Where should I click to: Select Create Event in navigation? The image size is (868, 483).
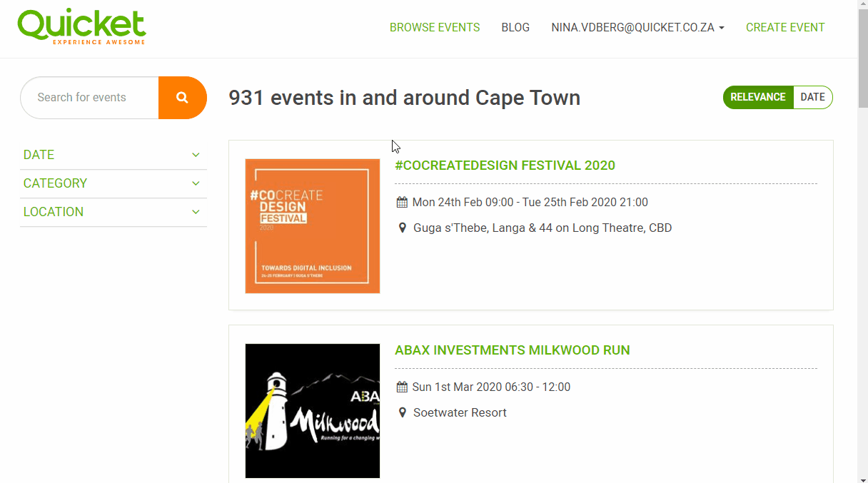point(785,27)
